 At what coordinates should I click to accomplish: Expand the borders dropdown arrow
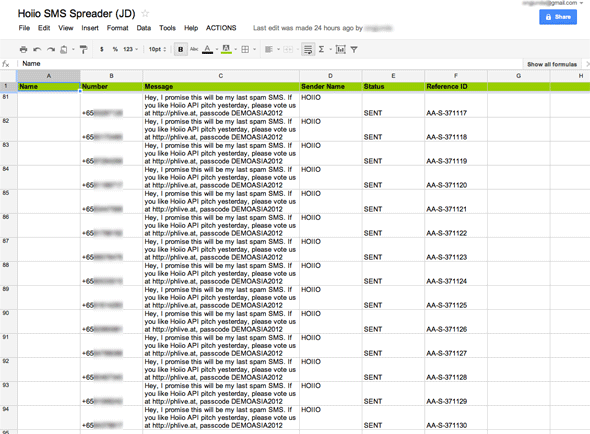(x=255, y=49)
